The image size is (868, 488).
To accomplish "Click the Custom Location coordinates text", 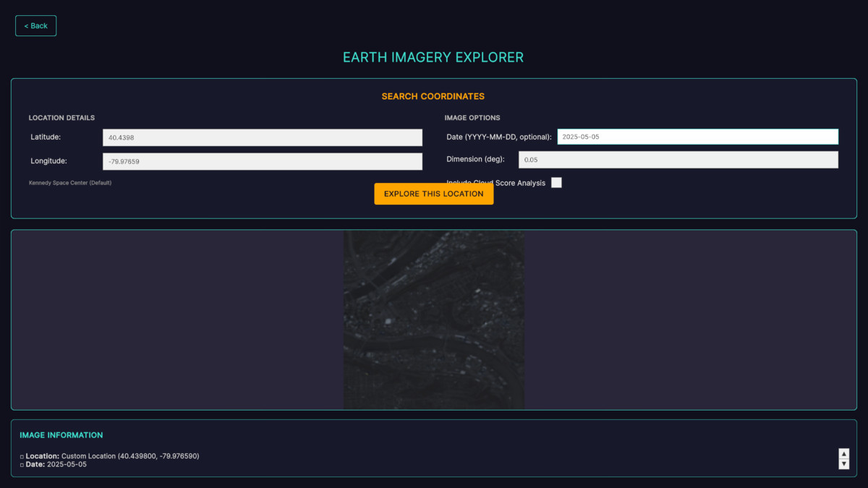I will coord(130,456).
